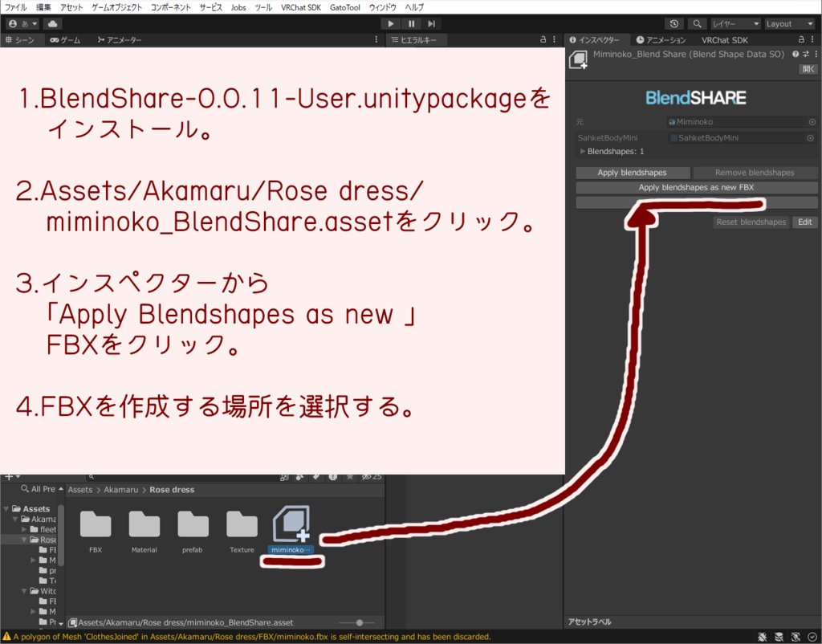Open the 編集 menu

pyautogui.click(x=43, y=7)
